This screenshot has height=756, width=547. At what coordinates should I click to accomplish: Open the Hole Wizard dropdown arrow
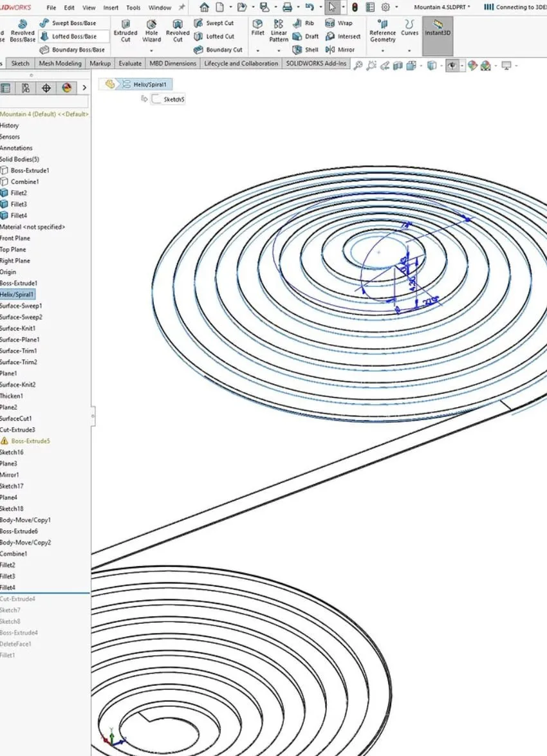151,50
